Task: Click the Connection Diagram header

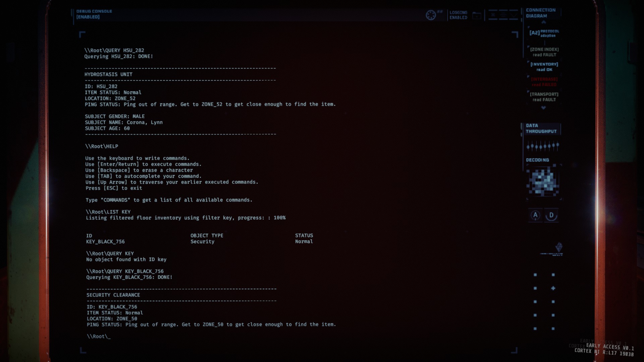Action: click(x=540, y=13)
